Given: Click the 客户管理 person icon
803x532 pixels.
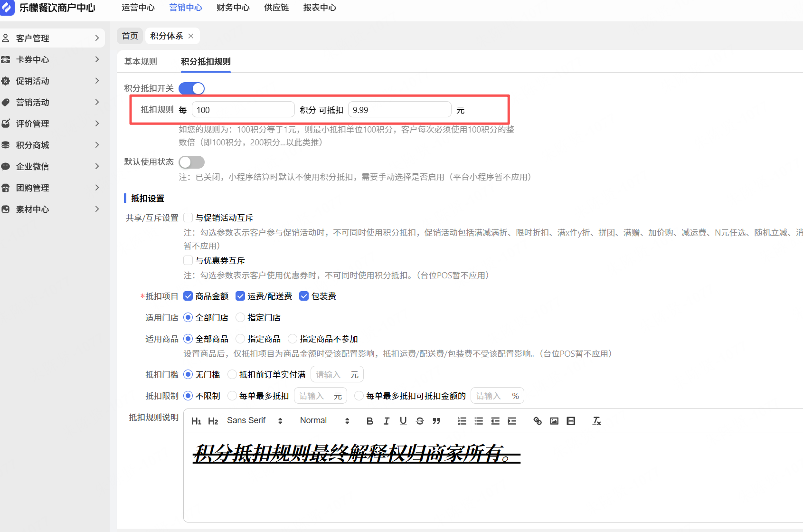Looking at the screenshot, I should point(6,38).
